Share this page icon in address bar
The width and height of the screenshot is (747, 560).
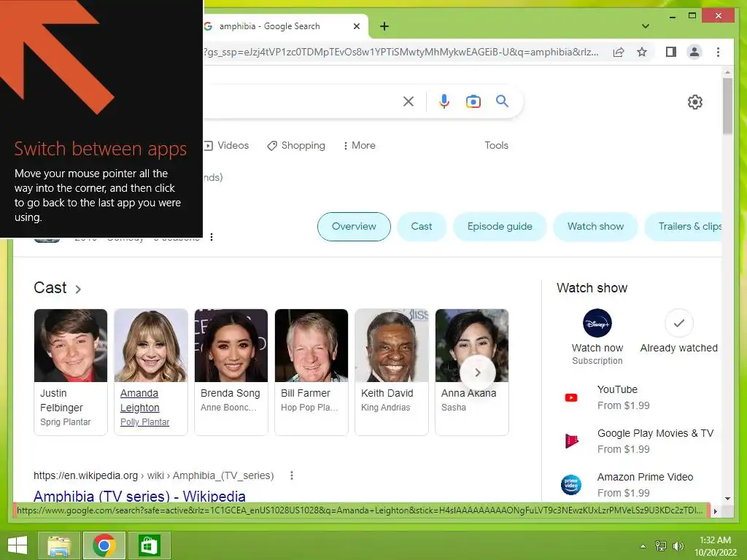(619, 52)
